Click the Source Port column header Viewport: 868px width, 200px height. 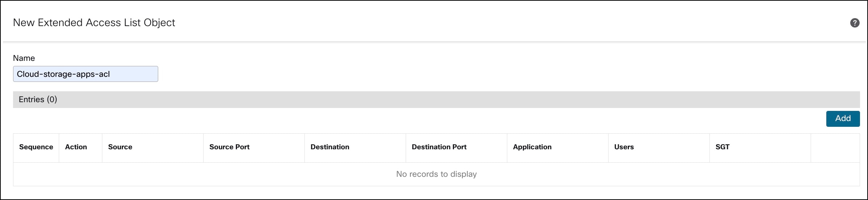coord(229,147)
